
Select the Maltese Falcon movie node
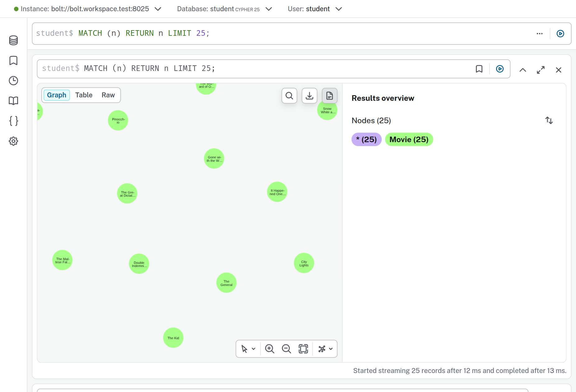click(62, 260)
